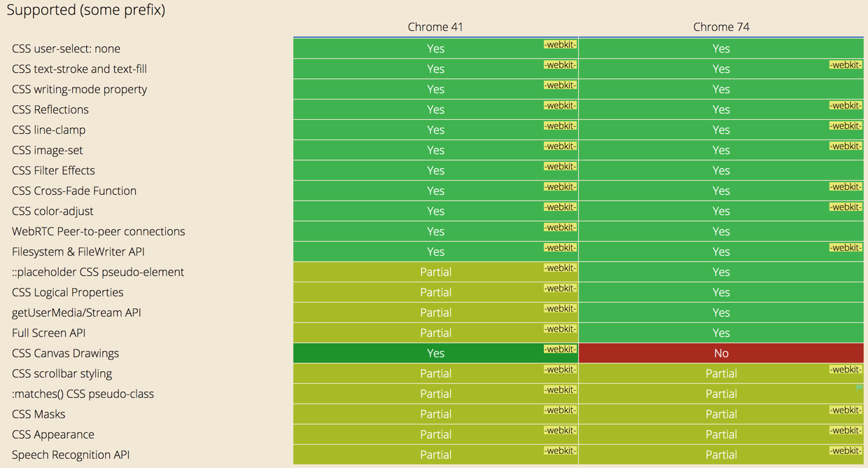Open the CSS Filter Effects link
Viewport: 868px width, 468px height.
53,171
